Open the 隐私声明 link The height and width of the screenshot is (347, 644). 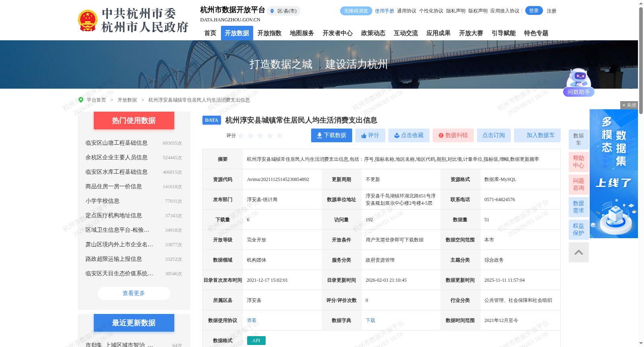point(456,11)
